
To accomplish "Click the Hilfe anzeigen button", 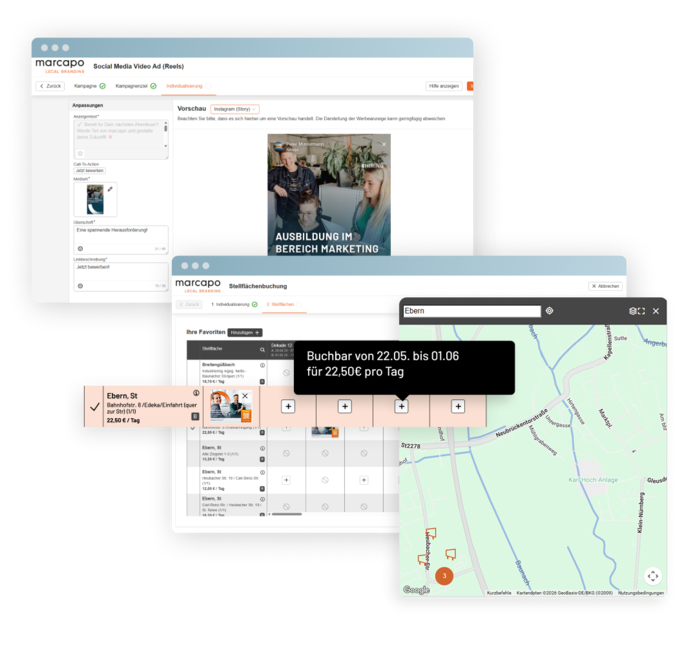I will (x=444, y=86).
